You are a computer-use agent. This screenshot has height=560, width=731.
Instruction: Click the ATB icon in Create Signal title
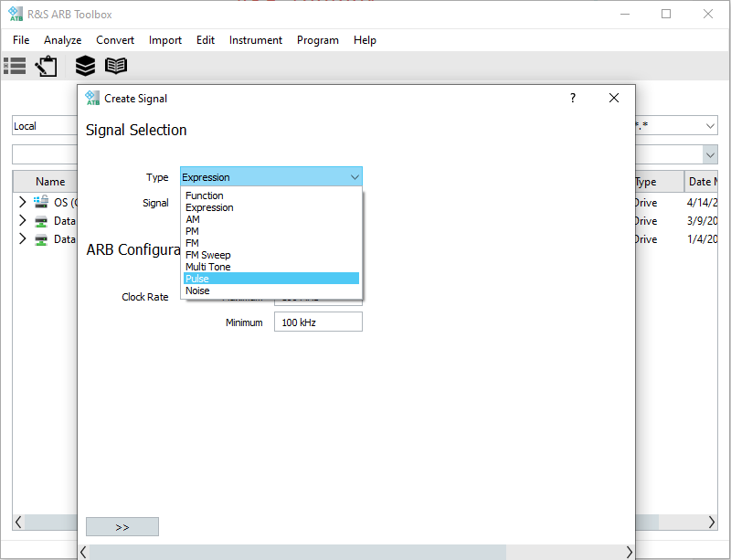(92, 98)
